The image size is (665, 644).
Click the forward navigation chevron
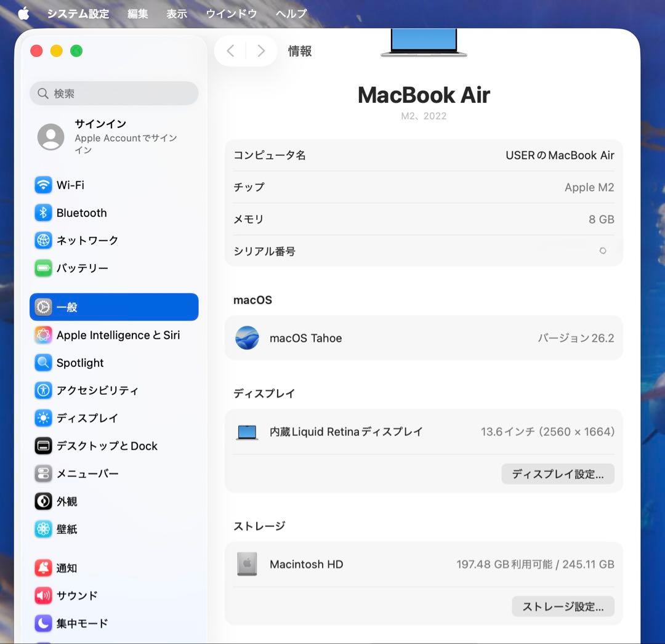coord(261,51)
